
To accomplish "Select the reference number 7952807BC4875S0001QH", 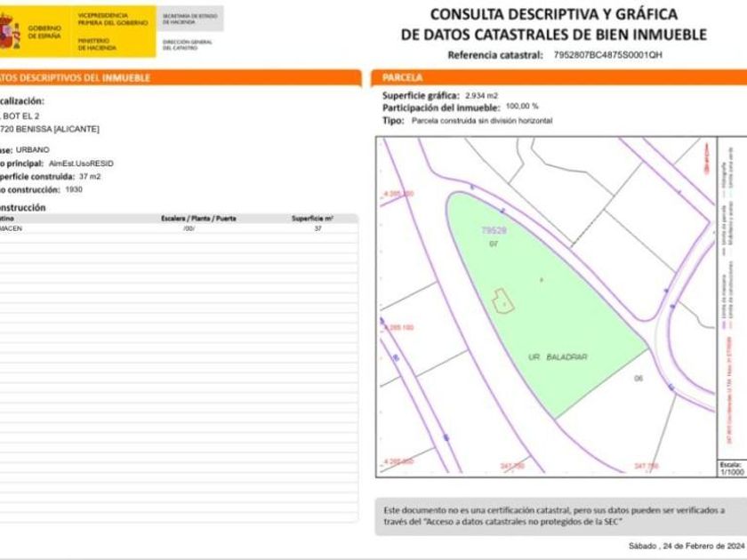I will point(607,55).
